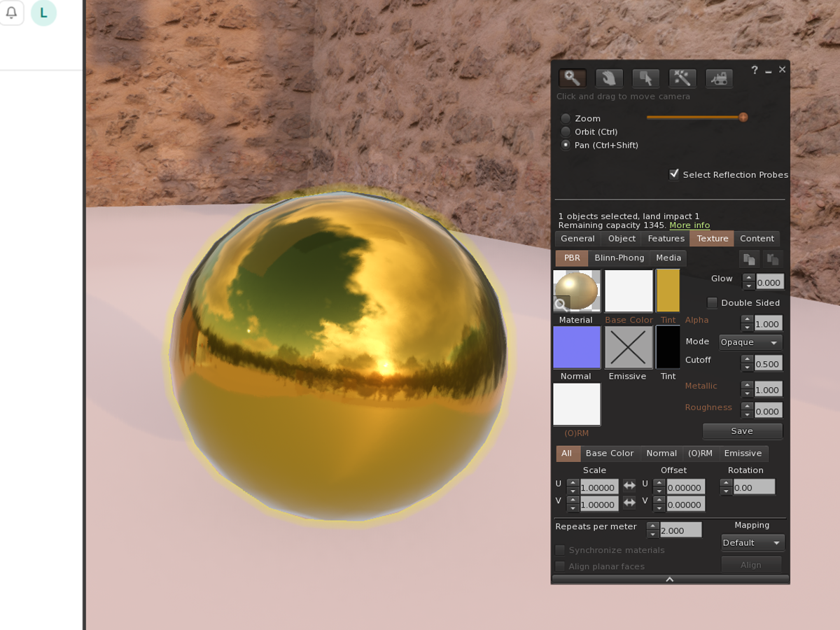
Task: Flip the U scale with arrows icon
Action: coord(629,486)
